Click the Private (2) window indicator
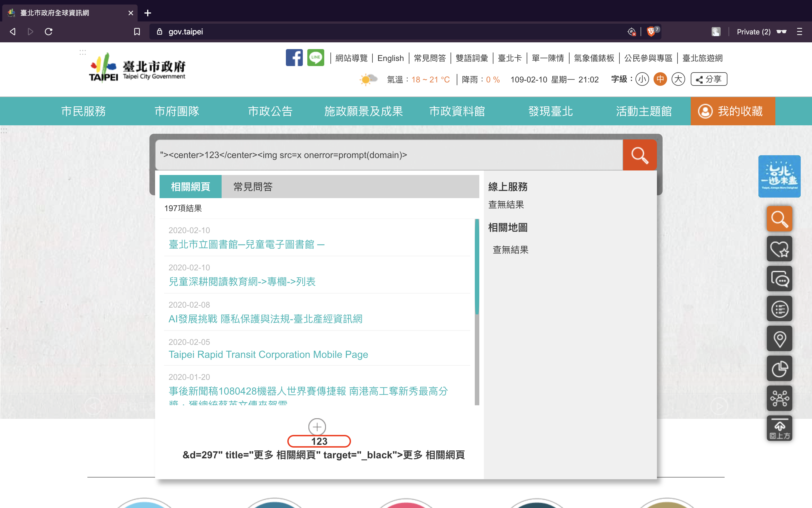 761,32
